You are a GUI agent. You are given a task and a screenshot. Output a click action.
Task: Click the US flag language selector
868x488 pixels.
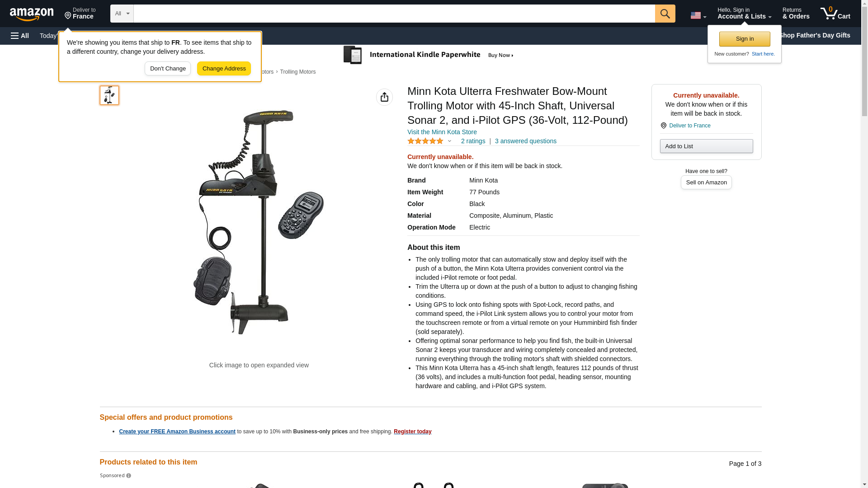pos(698,15)
